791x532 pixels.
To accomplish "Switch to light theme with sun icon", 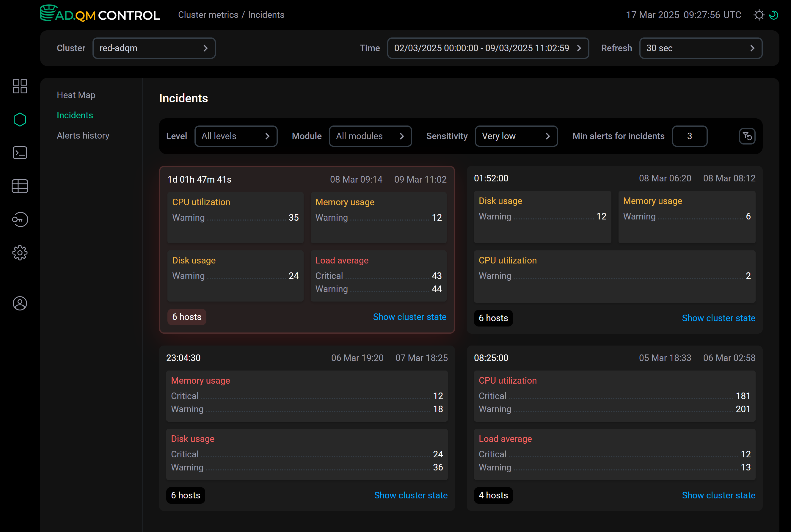I will coord(759,15).
